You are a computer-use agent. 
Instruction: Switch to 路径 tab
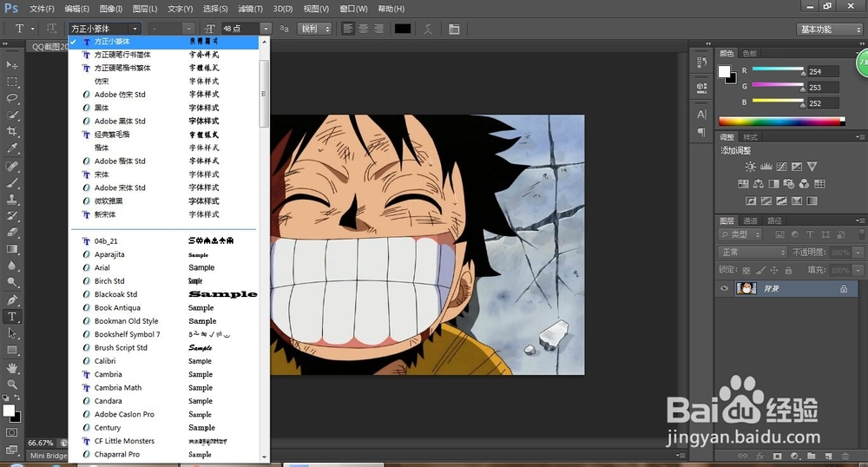click(x=774, y=220)
